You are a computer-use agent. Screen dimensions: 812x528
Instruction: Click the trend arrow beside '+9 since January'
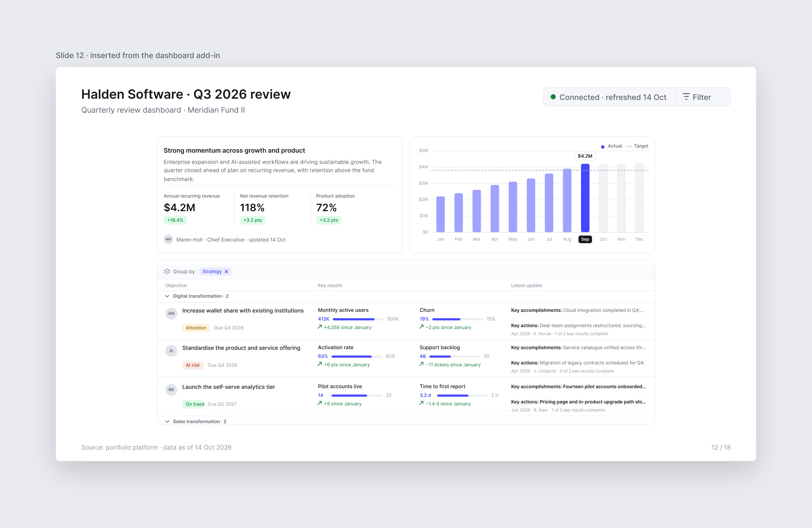pyautogui.click(x=320, y=403)
